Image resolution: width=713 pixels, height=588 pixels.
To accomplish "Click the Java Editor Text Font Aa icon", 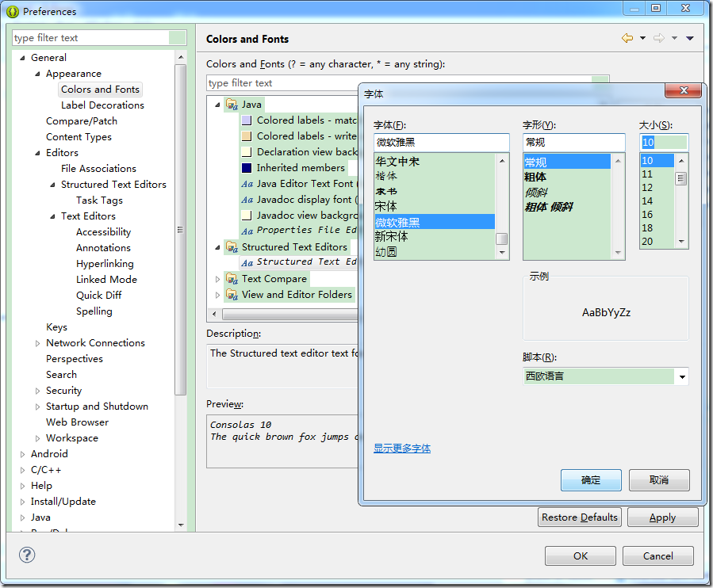I will tap(247, 184).
